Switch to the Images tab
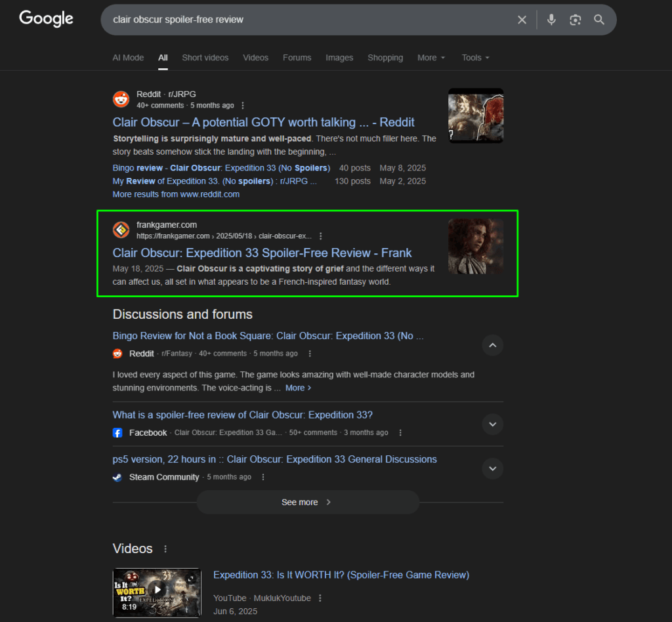672x622 pixels. [339, 58]
